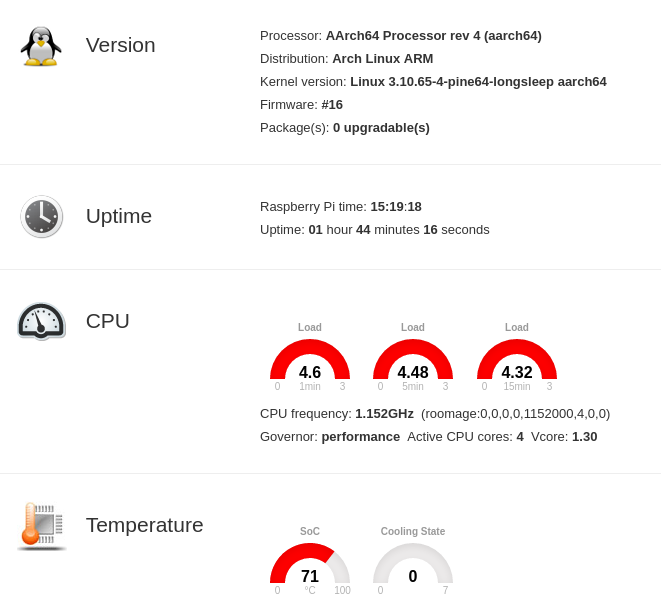The image size is (661, 614).
Task: Click the Linux penguin Version icon
Action: click(41, 46)
